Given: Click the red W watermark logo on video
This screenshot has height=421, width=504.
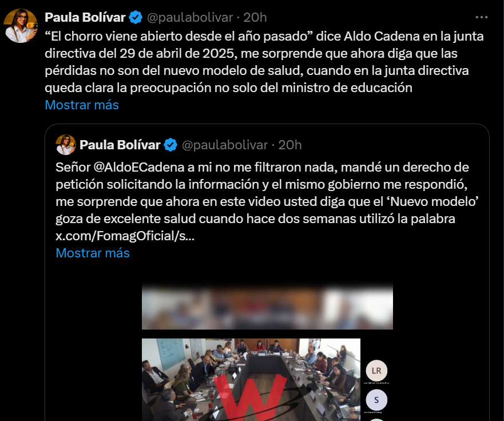Looking at the screenshot, I should pyautogui.click(x=250, y=398).
